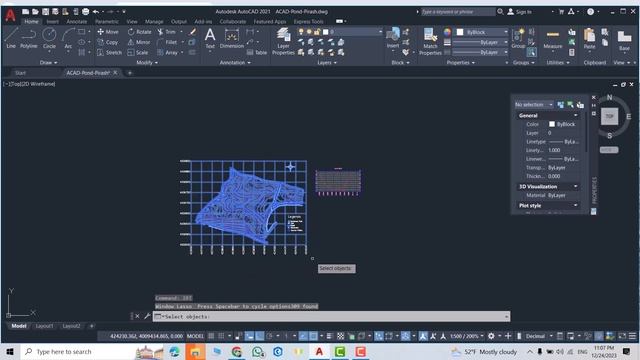Expand the Layers panel
Viewport: 640px width, 360px height.
[327, 62]
